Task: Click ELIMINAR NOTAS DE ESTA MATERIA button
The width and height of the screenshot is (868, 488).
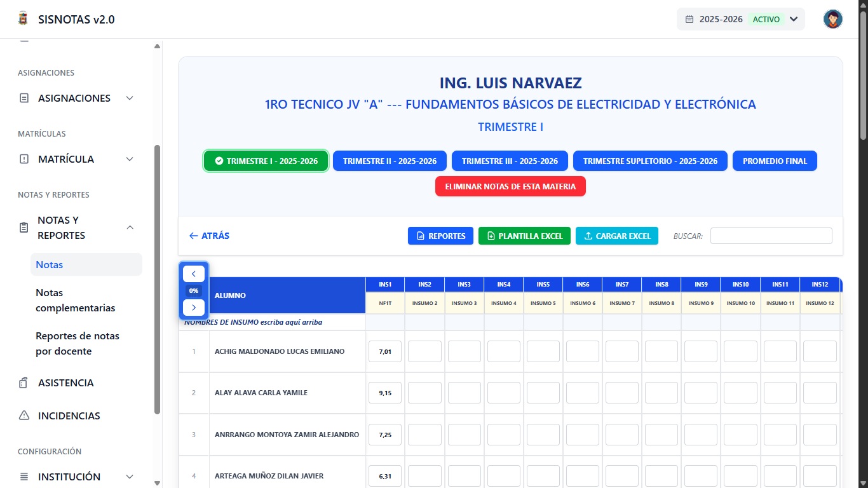Action: point(510,186)
